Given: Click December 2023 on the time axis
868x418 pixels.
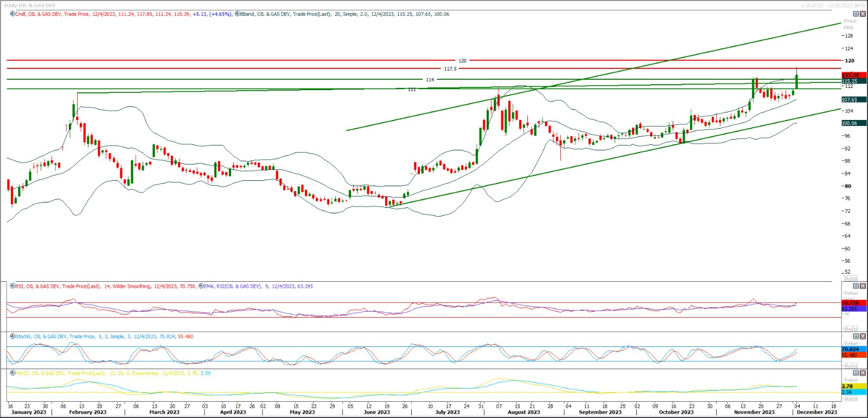Looking at the screenshot, I should [x=816, y=412].
